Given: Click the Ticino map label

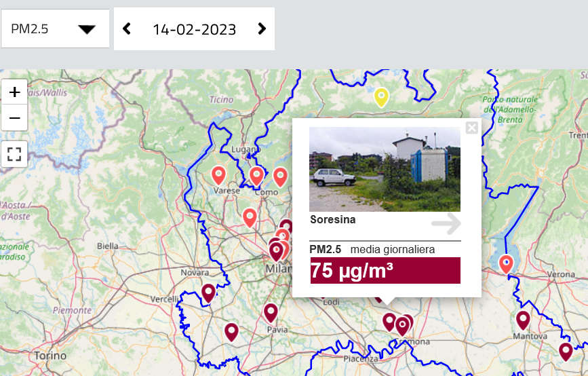Looking at the screenshot, I should 221,100.
